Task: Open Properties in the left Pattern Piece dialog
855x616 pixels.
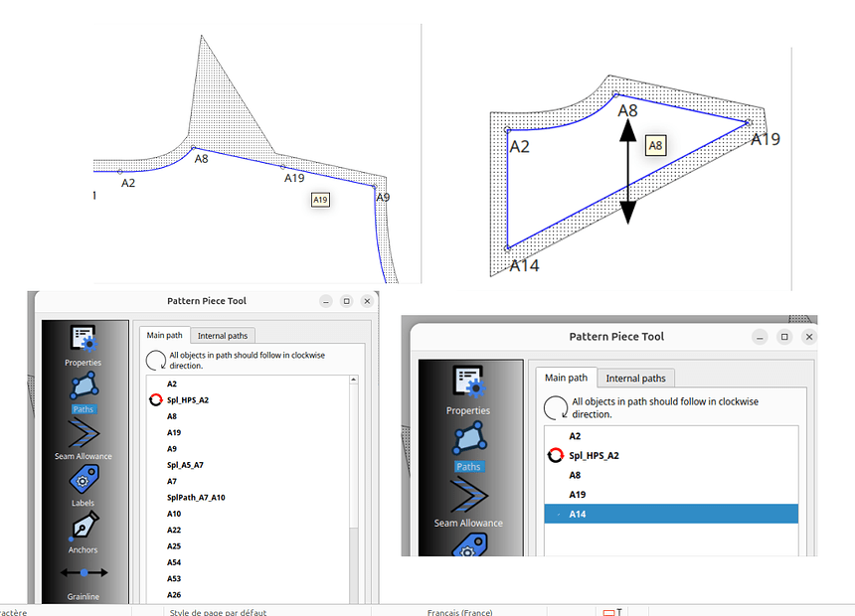Action: (x=83, y=345)
